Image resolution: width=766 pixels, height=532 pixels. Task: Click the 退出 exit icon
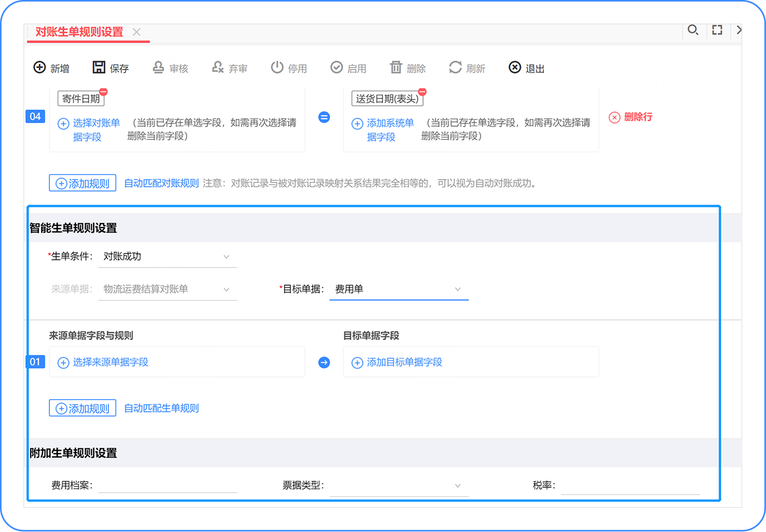pos(515,68)
